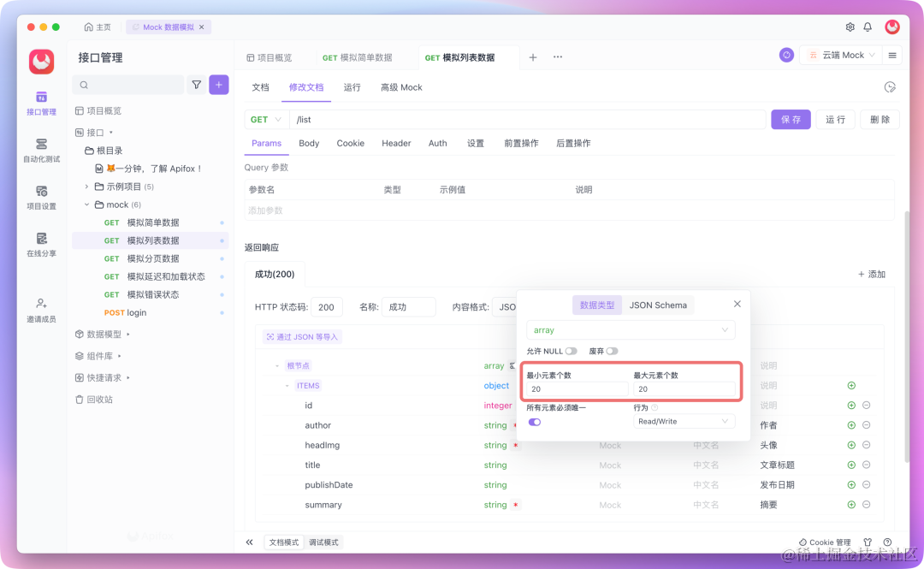The height and width of the screenshot is (569, 924).
Task: Click the Apifox logo in the sidebar
Action: [x=41, y=62]
